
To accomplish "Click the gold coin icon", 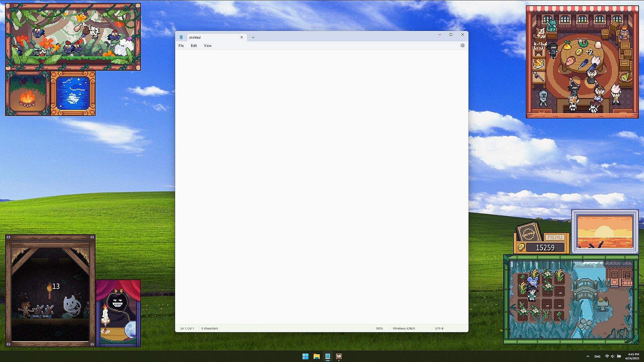I will pyautogui.click(x=521, y=247).
